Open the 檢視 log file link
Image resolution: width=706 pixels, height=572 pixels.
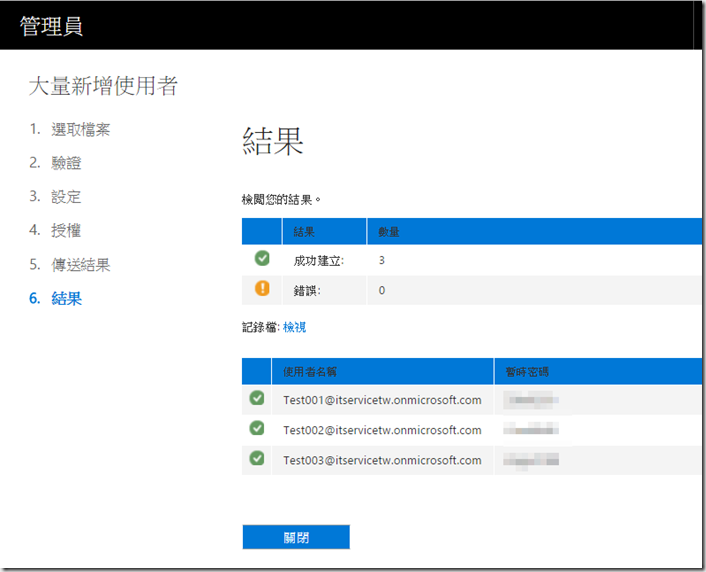point(294,327)
